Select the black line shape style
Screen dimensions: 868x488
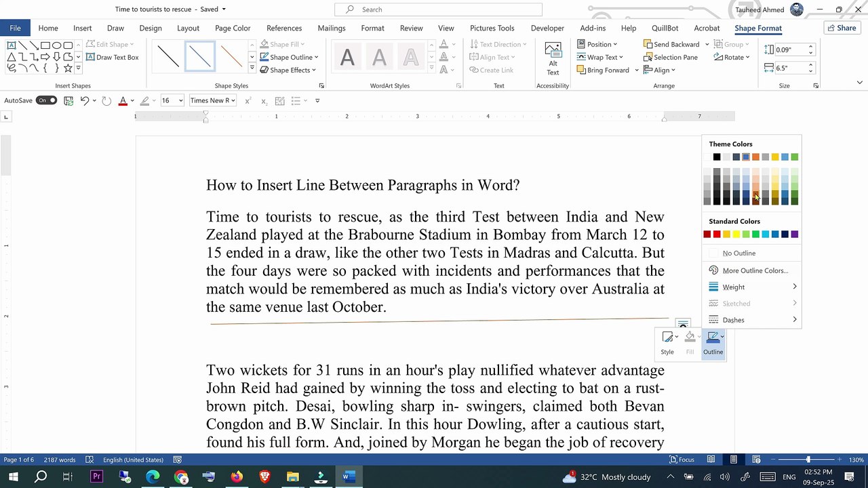point(168,56)
